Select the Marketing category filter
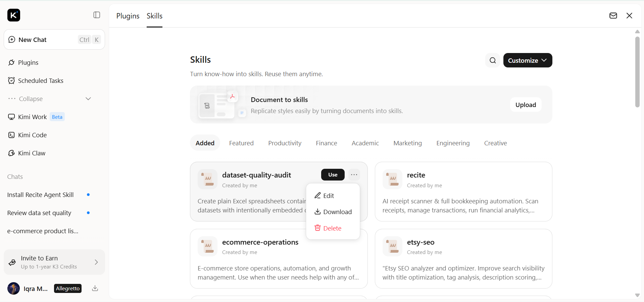 tap(407, 143)
